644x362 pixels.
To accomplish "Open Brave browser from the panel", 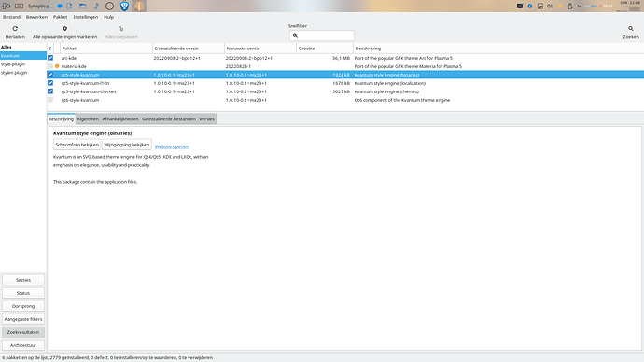I will tap(124, 6).
